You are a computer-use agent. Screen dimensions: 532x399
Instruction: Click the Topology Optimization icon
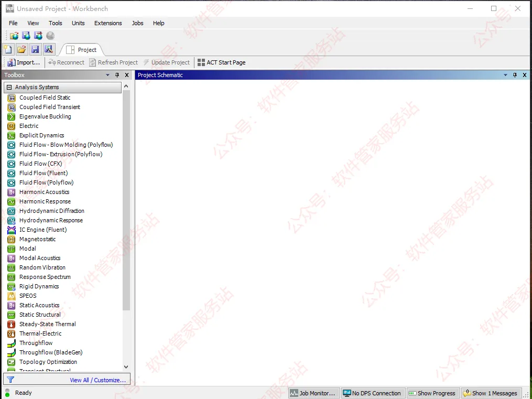click(x=11, y=362)
